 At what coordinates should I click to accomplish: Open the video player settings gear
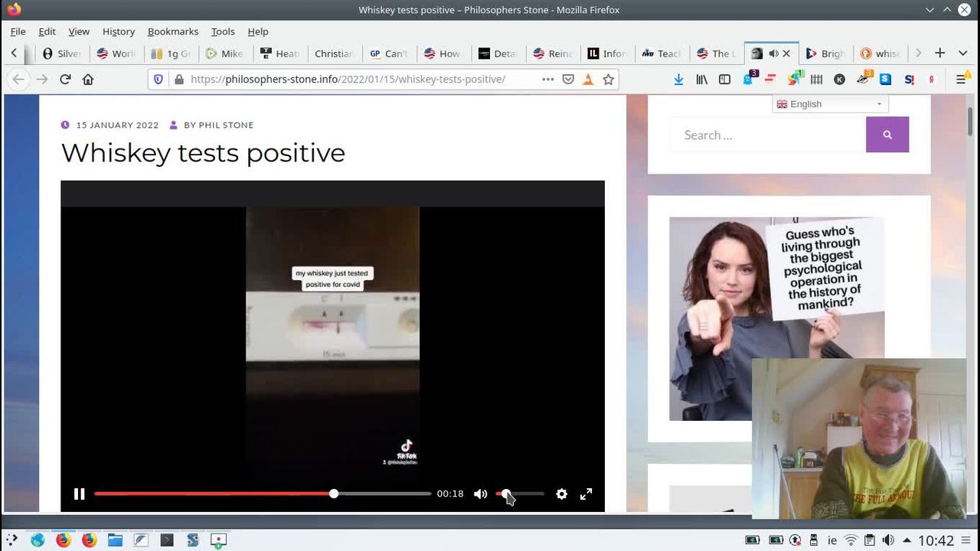pyautogui.click(x=561, y=494)
